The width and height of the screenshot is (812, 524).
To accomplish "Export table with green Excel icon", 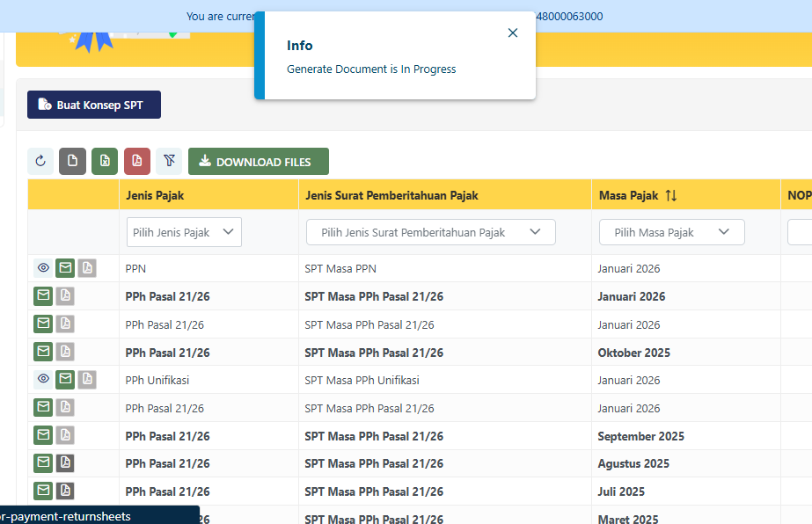I will pyautogui.click(x=105, y=161).
